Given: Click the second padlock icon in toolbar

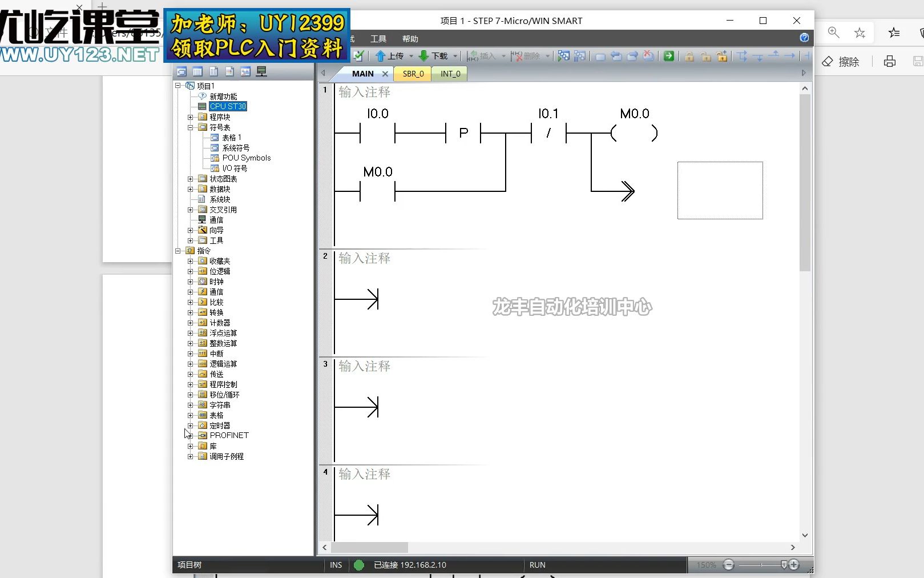Looking at the screenshot, I should [x=706, y=56].
